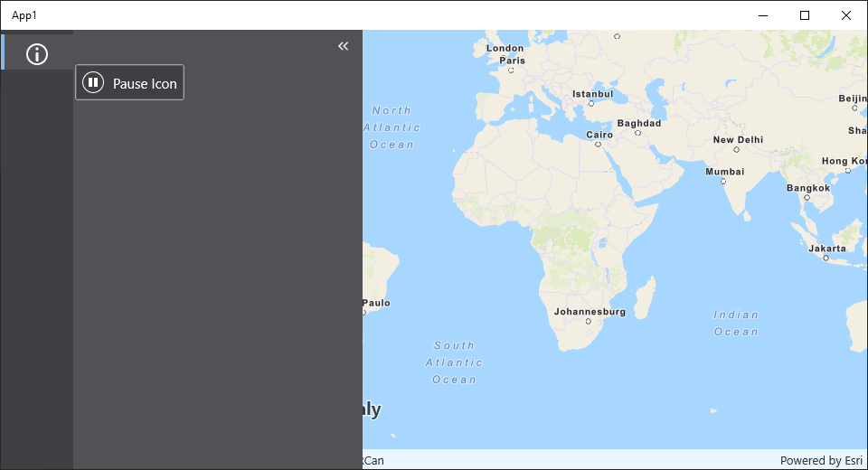Image resolution: width=868 pixels, height=470 pixels.
Task: Click the Cairo city marker on map
Action: coord(599,145)
